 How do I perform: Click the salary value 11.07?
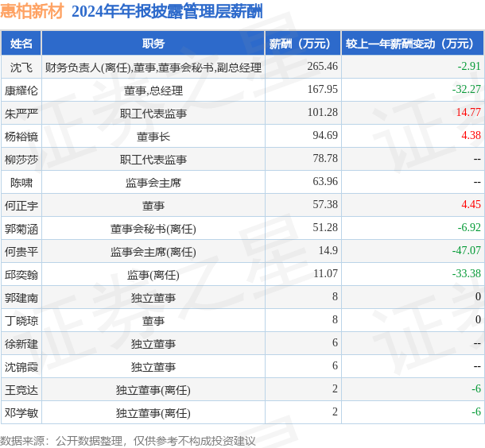(x=325, y=273)
